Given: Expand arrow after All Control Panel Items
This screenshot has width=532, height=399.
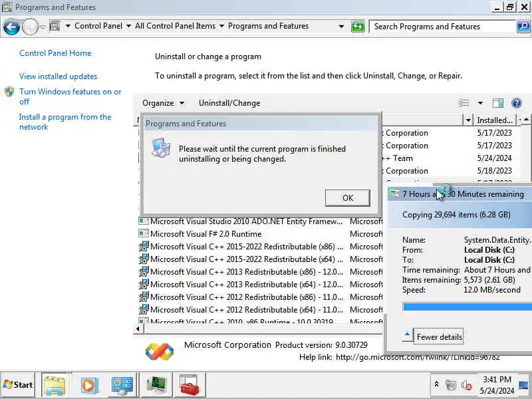Looking at the screenshot, I should (x=221, y=26).
